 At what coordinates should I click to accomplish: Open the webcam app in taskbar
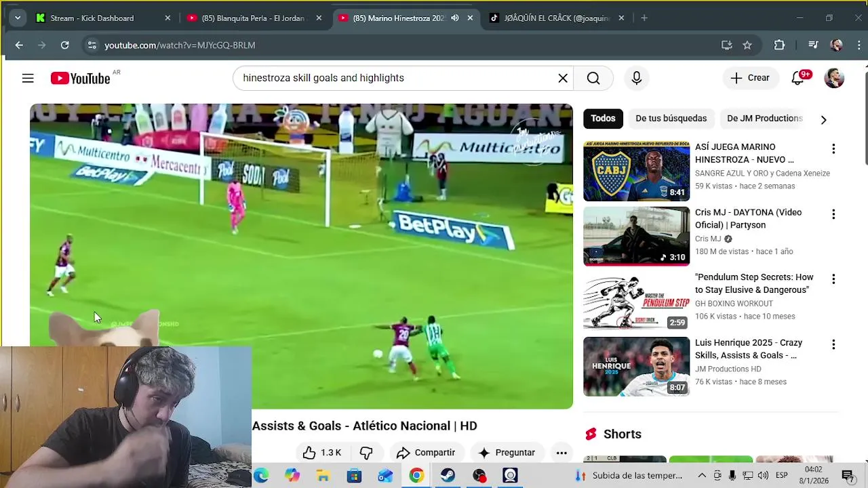(x=510, y=476)
